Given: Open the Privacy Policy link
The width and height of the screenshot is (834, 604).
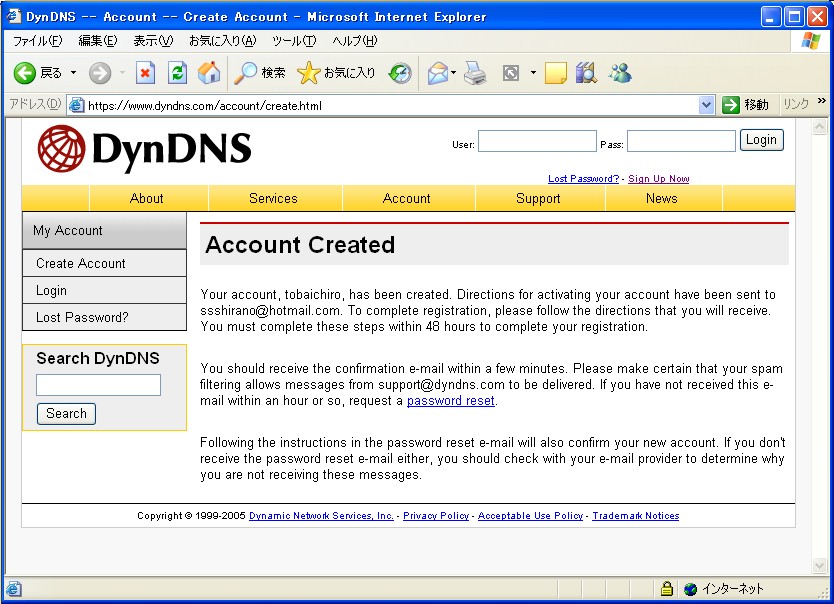Looking at the screenshot, I should tap(436, 516).
